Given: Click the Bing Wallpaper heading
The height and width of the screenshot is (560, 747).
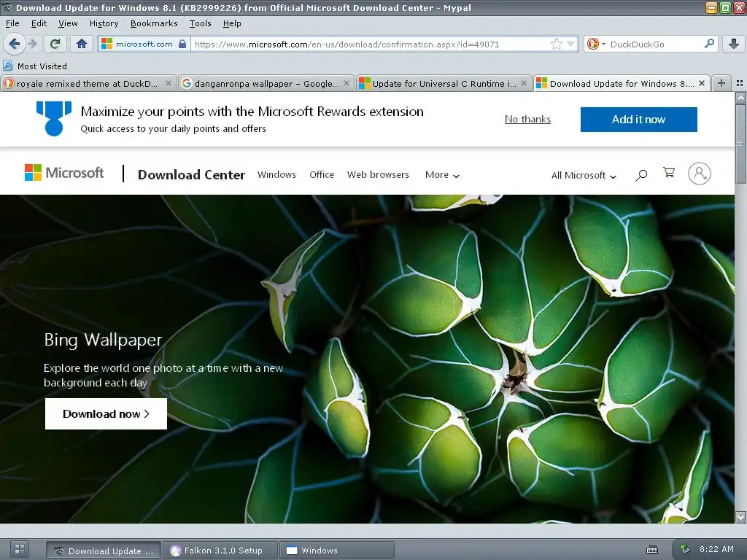Looking at the screenshot, I should (x=103, y=340).
